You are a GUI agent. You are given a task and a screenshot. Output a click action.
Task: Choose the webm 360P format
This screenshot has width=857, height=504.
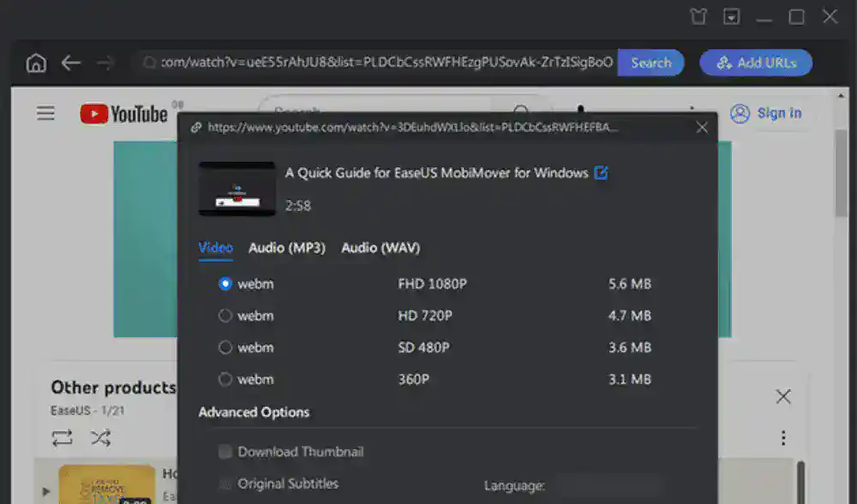click(225, 379)
